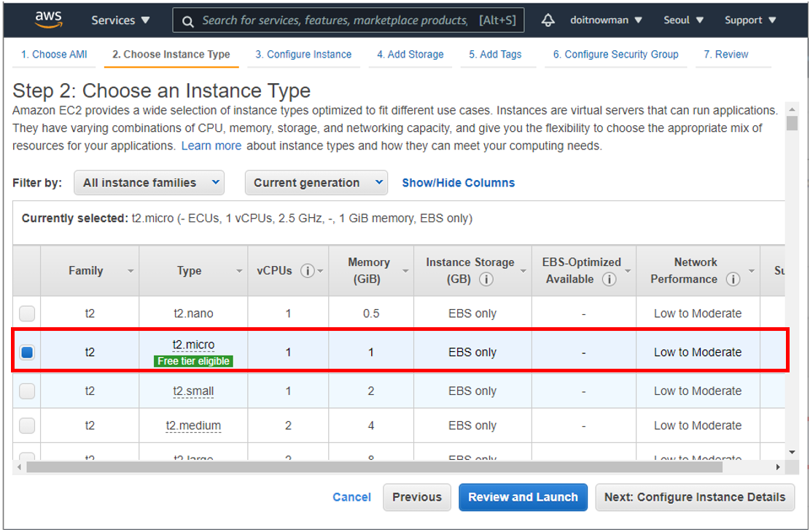
Task: Click the t2.medium type link
Action: click(x=193, y=426)
